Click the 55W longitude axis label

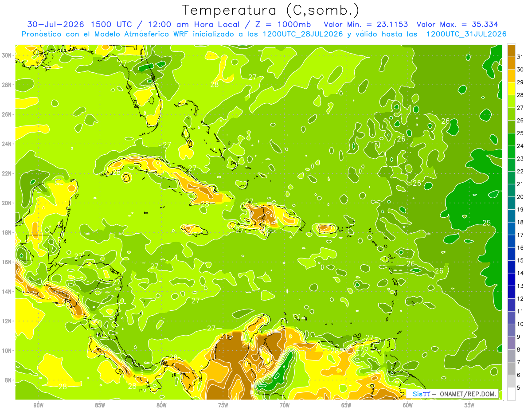pyautogui.click(x=469, y=405)
